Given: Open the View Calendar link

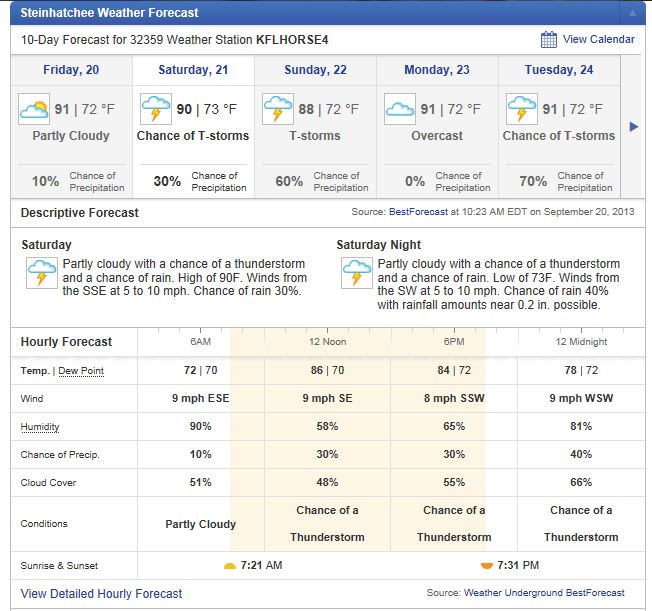Looking at the screenshot, I should [598, 40].
